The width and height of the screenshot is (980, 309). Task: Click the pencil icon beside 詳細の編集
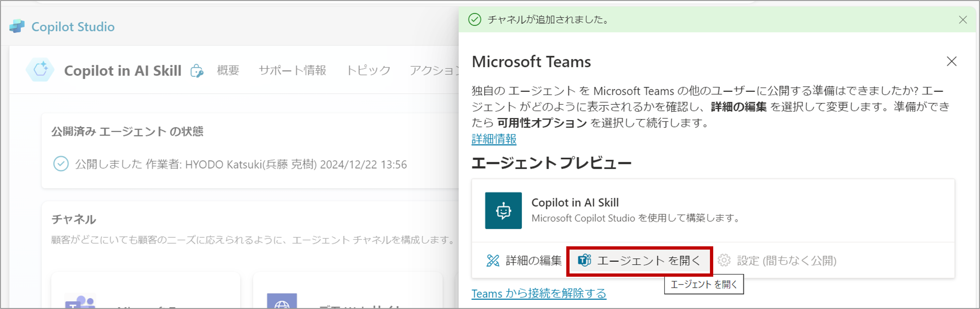tap(493, 261)
